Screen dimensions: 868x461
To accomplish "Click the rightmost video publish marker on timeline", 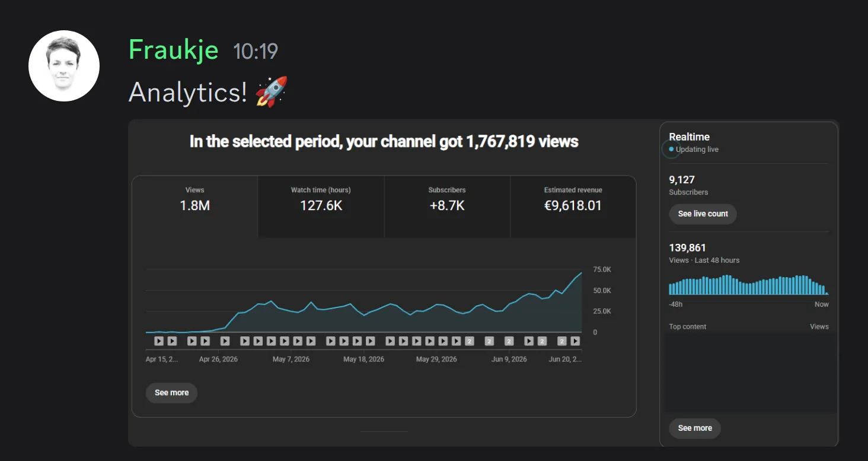I will click(x=575, y=341).
